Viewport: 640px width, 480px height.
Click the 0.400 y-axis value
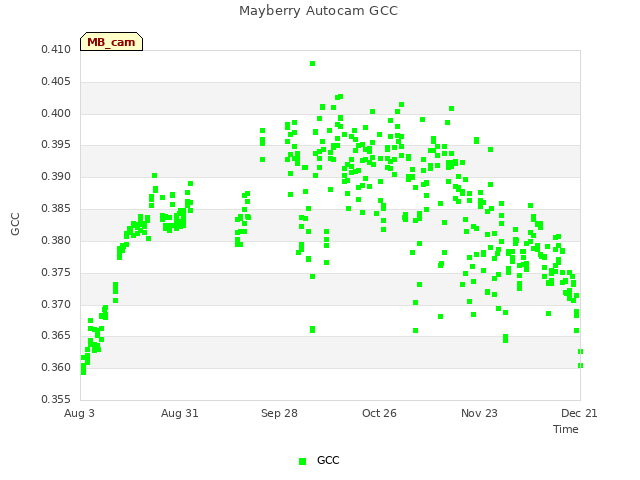click(56, 113)
